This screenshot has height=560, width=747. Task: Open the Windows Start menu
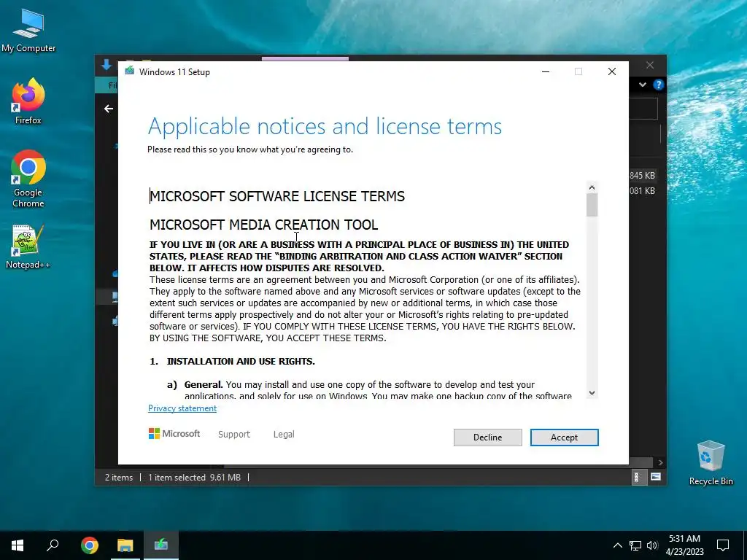(18, 545)
